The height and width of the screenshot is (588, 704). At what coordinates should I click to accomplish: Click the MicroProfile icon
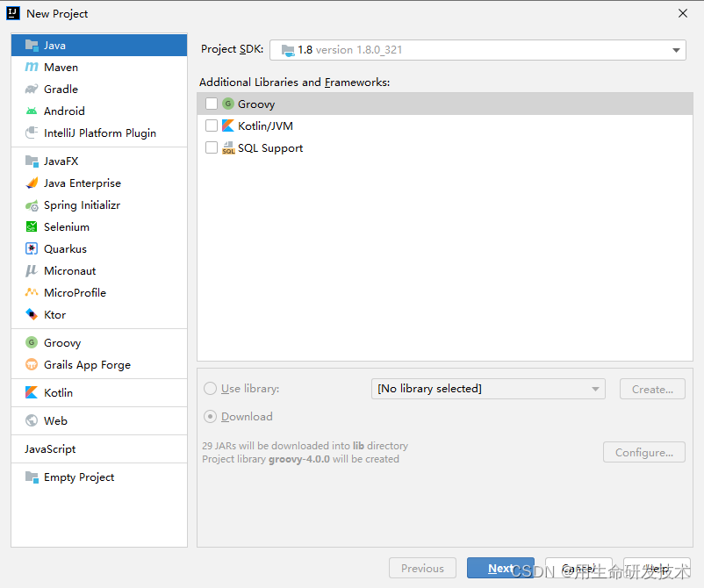(32, 292)
